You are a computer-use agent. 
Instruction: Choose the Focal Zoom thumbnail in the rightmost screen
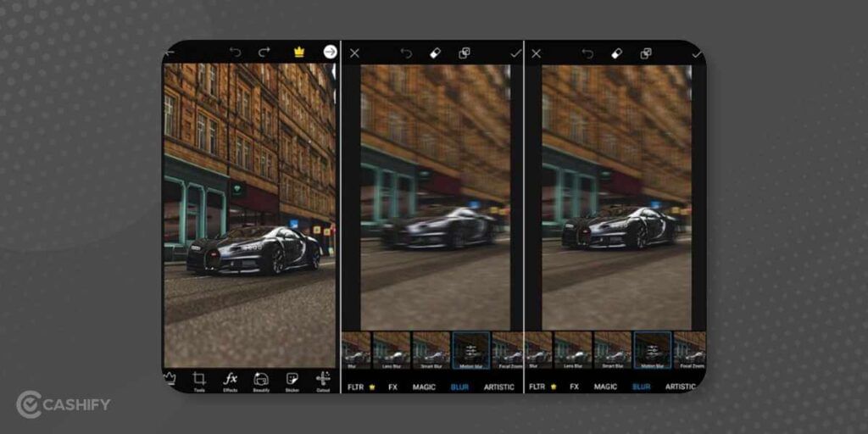(x=690, y=350)
